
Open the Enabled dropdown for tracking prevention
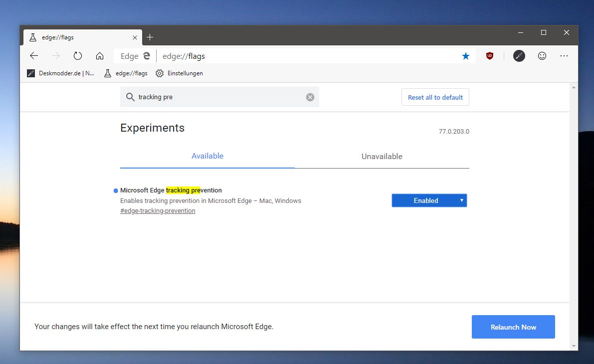pos(429,201)
